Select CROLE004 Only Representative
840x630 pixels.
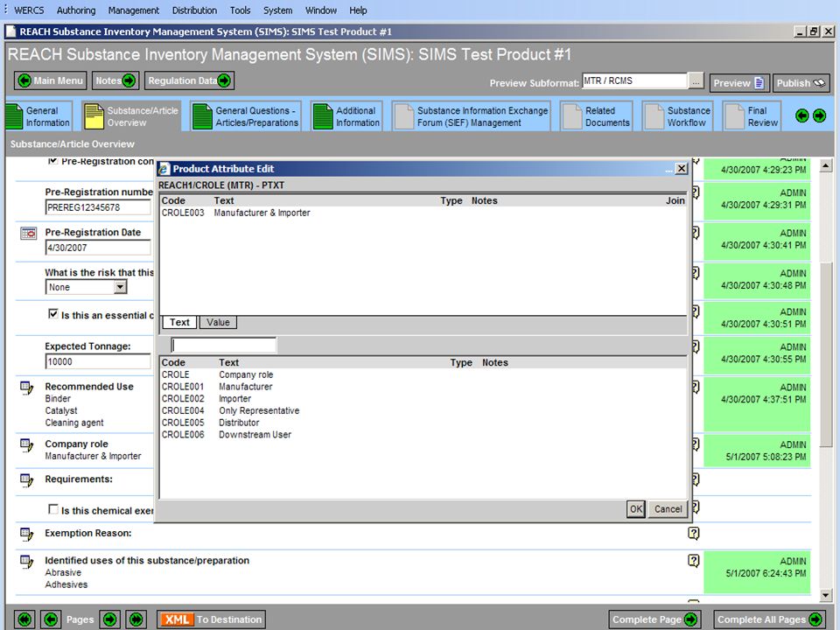423,411
